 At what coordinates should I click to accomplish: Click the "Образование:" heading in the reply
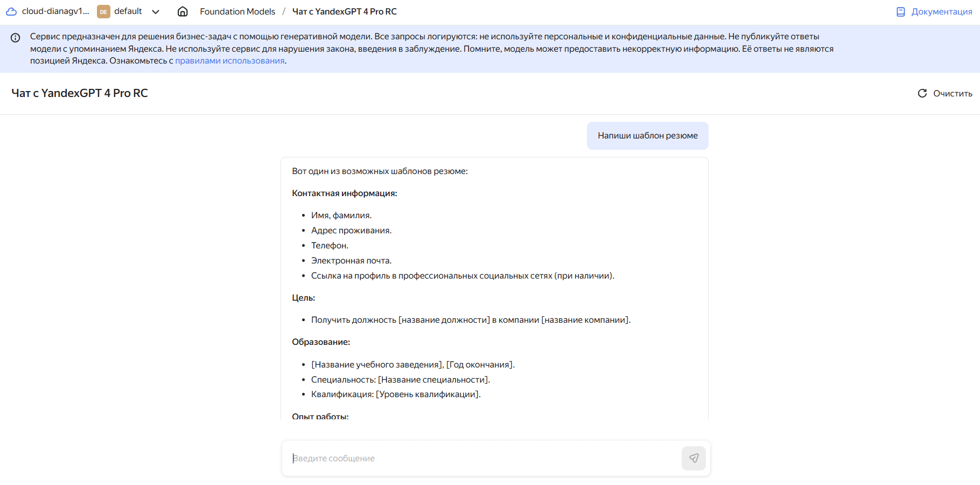[x=321, y=342]
